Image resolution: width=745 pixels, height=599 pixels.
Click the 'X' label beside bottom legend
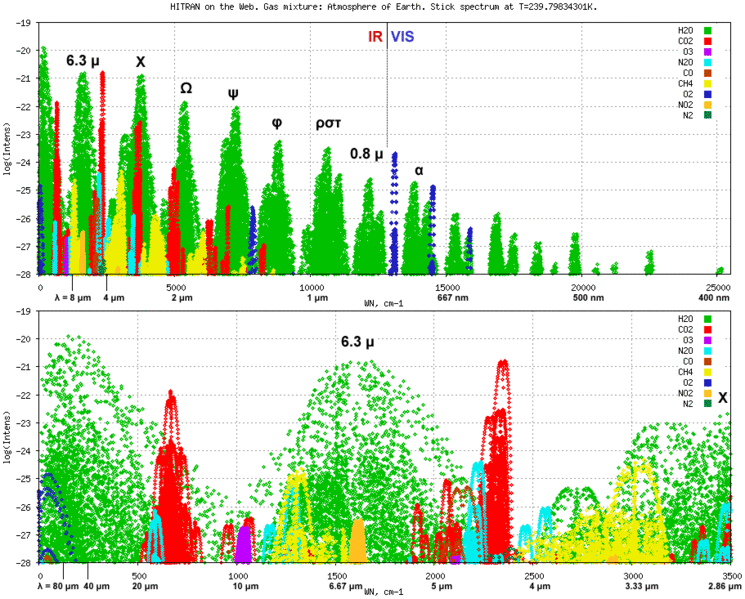click(723, 398)
